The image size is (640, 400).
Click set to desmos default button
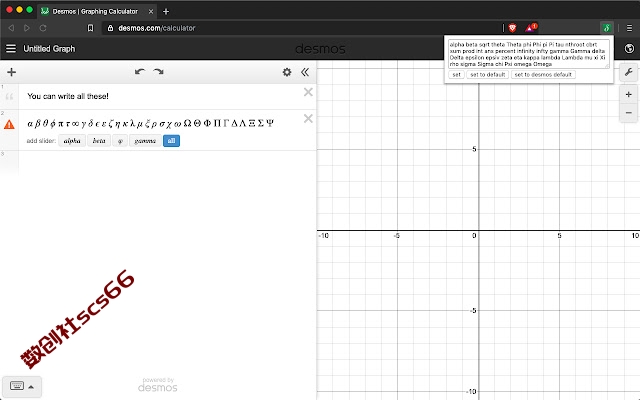(x=543, y=75)
